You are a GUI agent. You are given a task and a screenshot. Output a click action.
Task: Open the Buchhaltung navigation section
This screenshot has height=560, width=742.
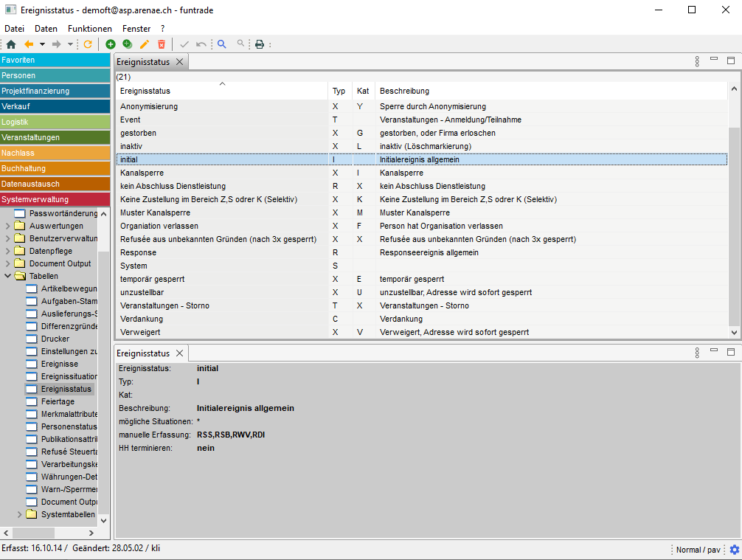55,168
